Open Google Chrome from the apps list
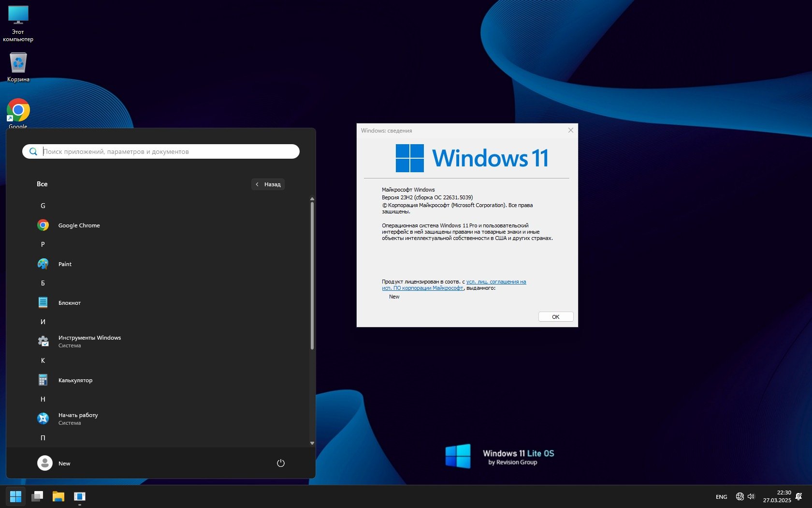Viewport: 812px width, 508px height. pyautogui.click(x=79, y=225)
